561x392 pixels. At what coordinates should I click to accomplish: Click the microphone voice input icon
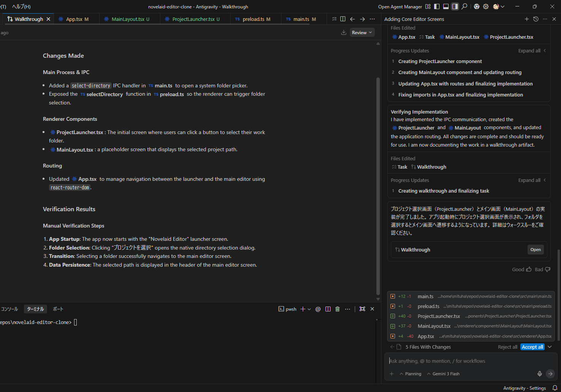(539, 374)
